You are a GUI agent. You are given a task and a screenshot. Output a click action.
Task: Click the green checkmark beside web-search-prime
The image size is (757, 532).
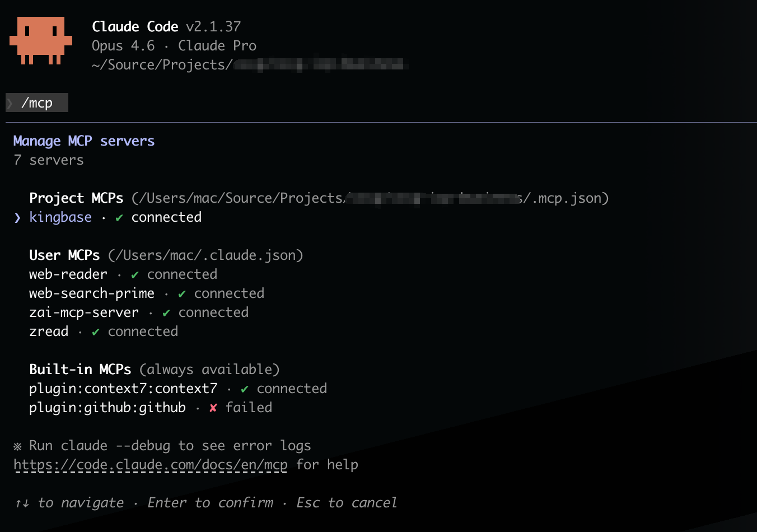pyautogui.click(x=181, y=294)
